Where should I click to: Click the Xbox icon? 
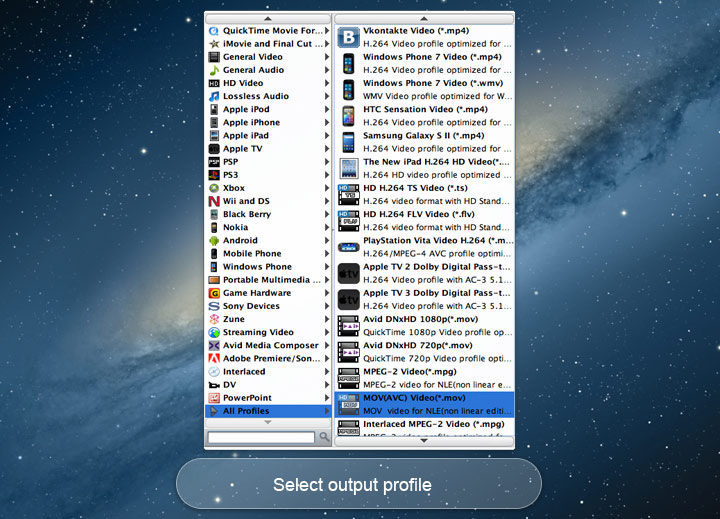click(214, 188)
